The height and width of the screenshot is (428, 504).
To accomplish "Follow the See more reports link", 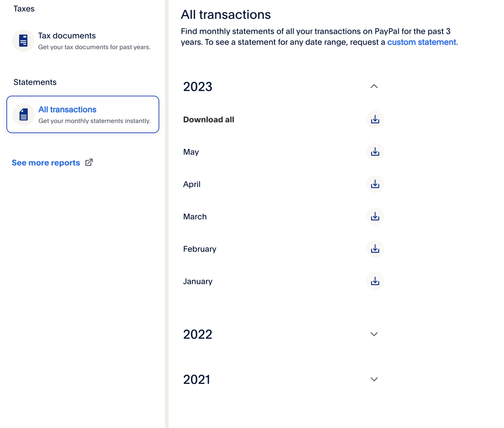I will pyautogui.click(x=46, y=163).
